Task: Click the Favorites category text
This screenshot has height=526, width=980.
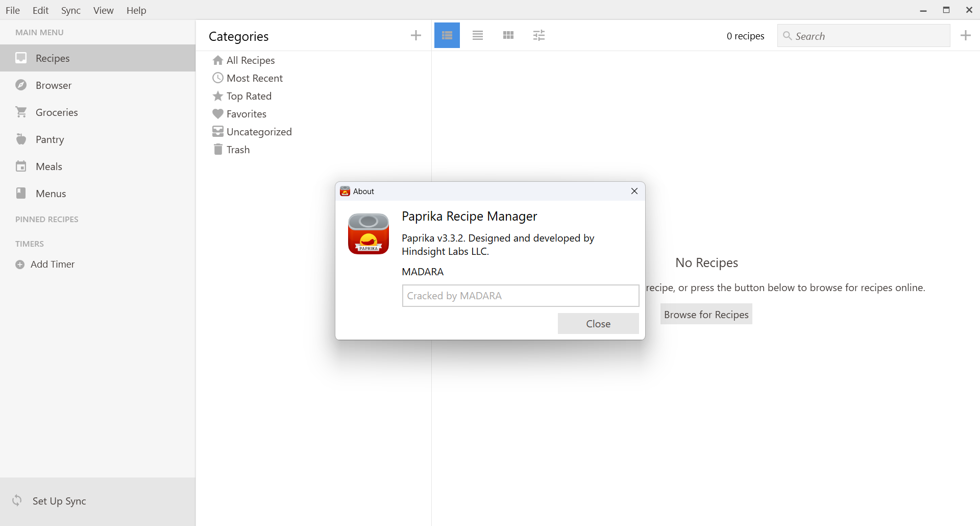Action: pyautogui.click(x=247, y=114)
